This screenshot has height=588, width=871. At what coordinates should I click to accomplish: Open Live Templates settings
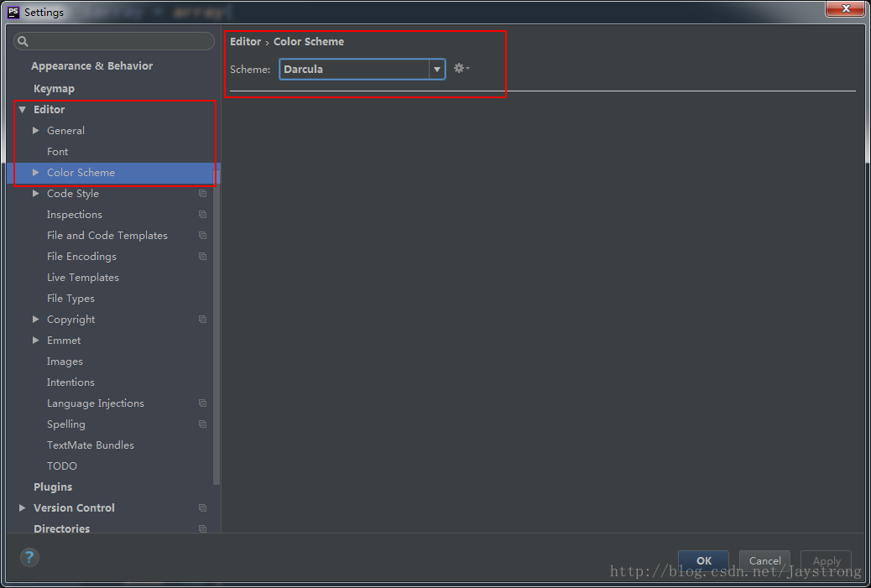click(x=83, y=278)
